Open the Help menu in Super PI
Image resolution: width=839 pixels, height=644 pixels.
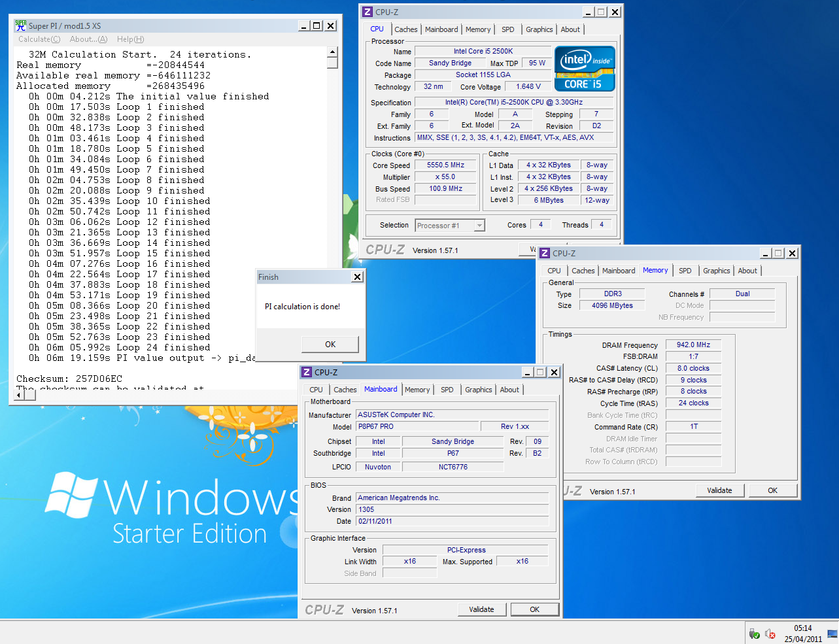[x=130, y=39]
